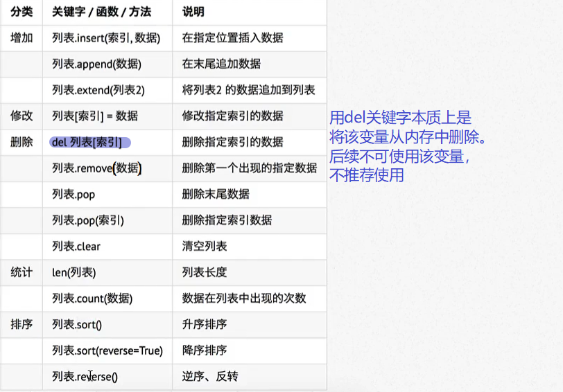Click '列表.insert(索引, 数据)' cell

(106, 37)
